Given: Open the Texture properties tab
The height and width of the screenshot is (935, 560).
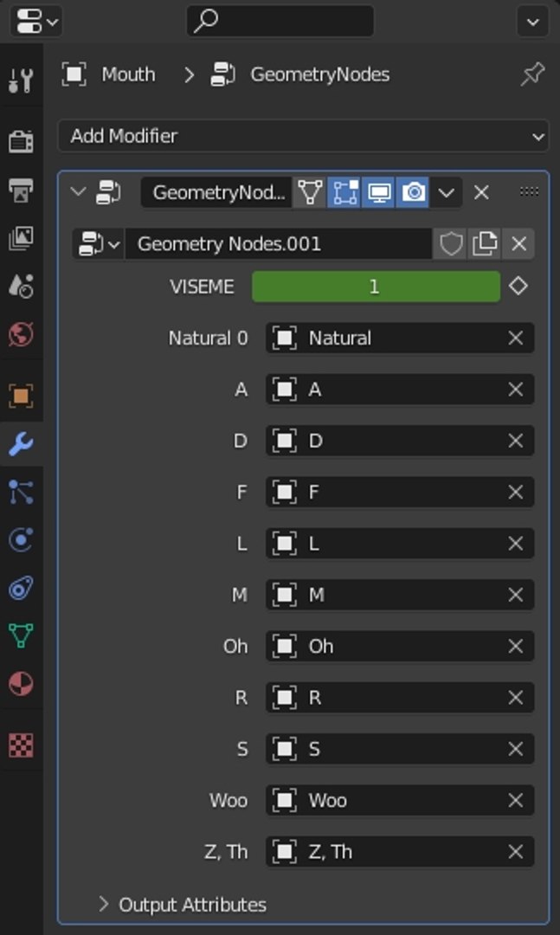Looking at the screenshot, I should pos(21,745).
